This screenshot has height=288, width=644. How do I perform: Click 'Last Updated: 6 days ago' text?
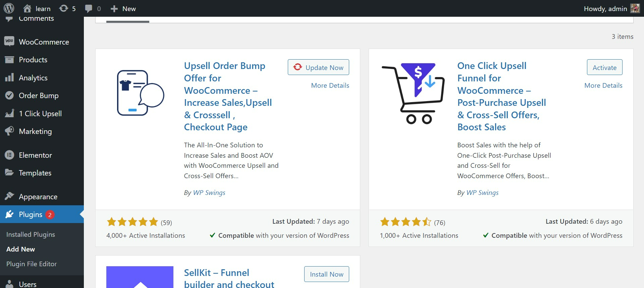[584, 221]
